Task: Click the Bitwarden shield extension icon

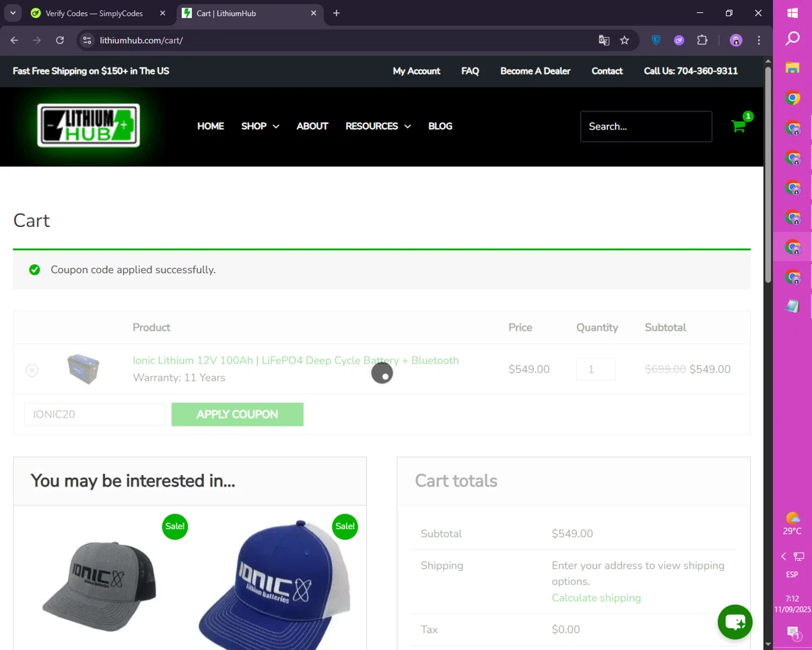Action: point(656,40)
